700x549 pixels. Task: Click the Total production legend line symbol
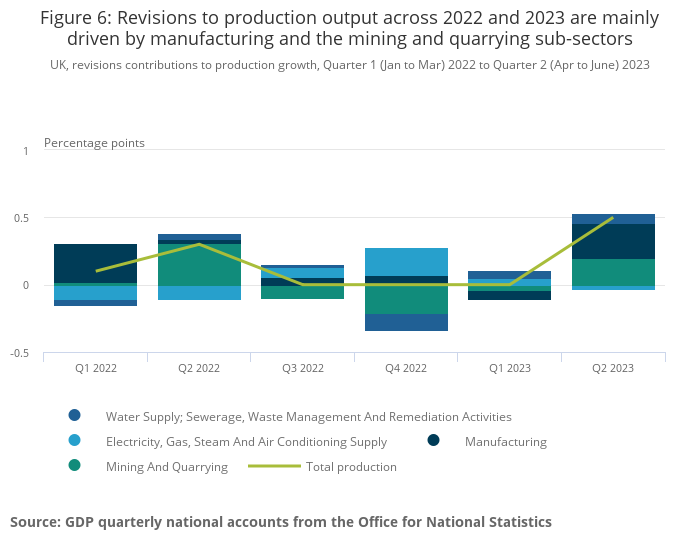[x=274, y=466]
